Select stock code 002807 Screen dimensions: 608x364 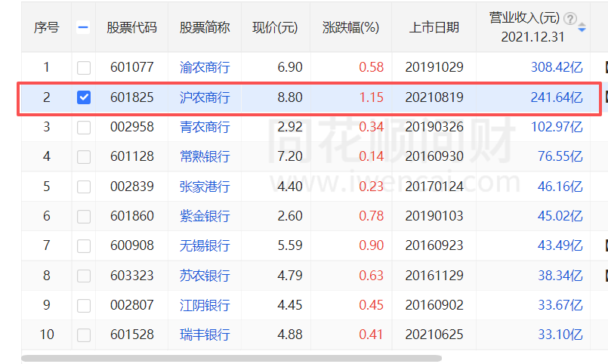coord(132,305)
